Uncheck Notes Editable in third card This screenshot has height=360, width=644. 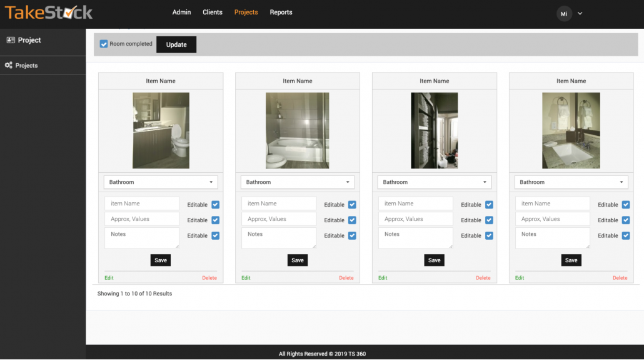point(489,235)
